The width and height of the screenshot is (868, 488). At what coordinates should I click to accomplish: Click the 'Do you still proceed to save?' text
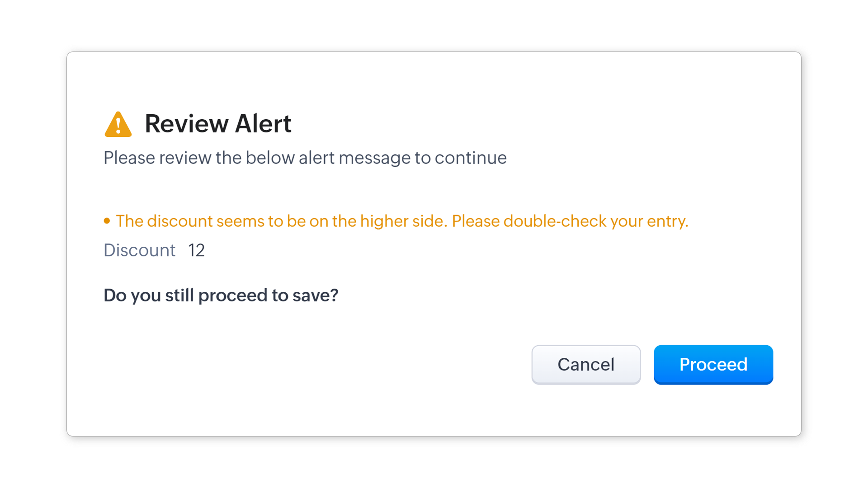click(221, 295)
